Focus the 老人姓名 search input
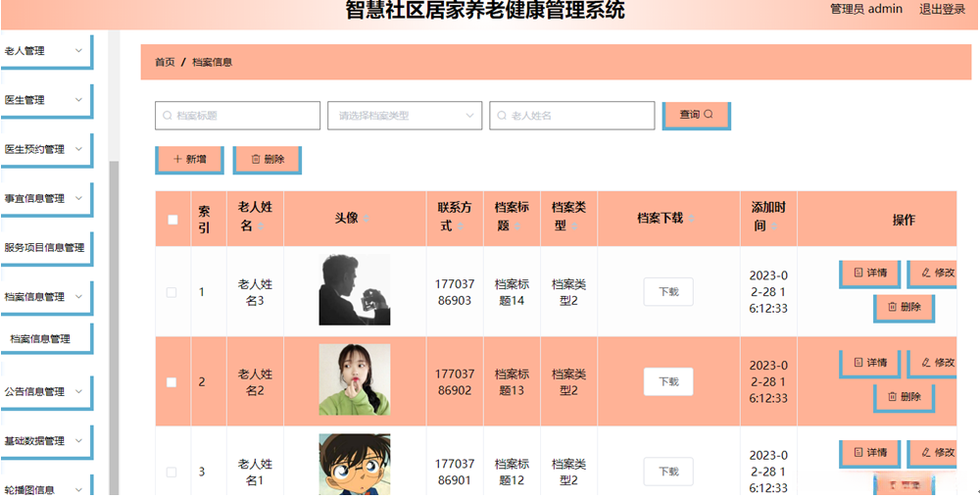This screenshot has width=980, height=499. (x=572, y=116)
